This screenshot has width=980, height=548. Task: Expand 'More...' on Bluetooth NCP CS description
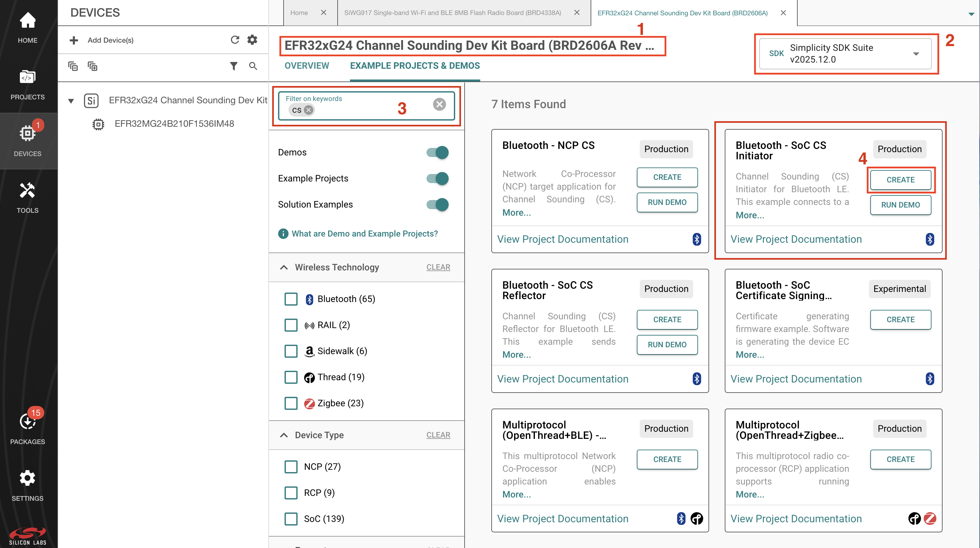pos(516,212)
